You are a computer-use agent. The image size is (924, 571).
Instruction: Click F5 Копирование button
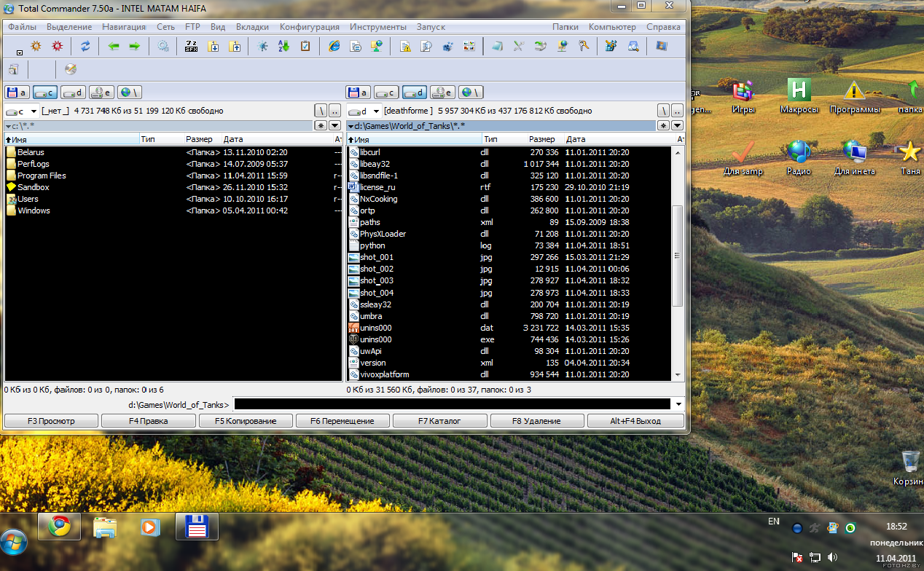(x=246, y=421)
